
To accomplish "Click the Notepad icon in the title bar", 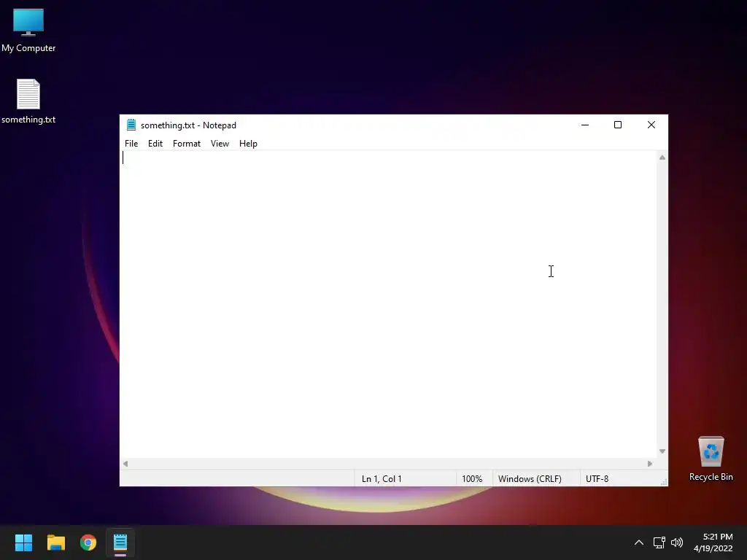I will point(131,125).
